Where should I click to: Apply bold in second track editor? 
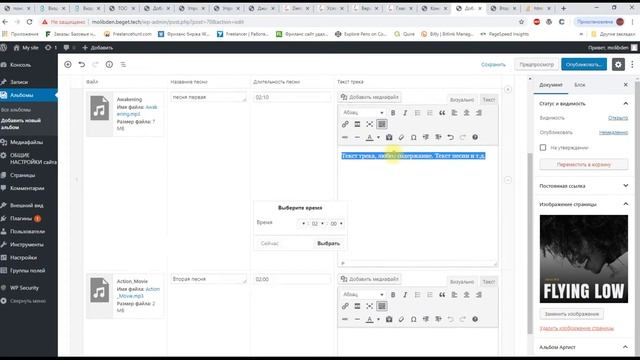(393, 295)
